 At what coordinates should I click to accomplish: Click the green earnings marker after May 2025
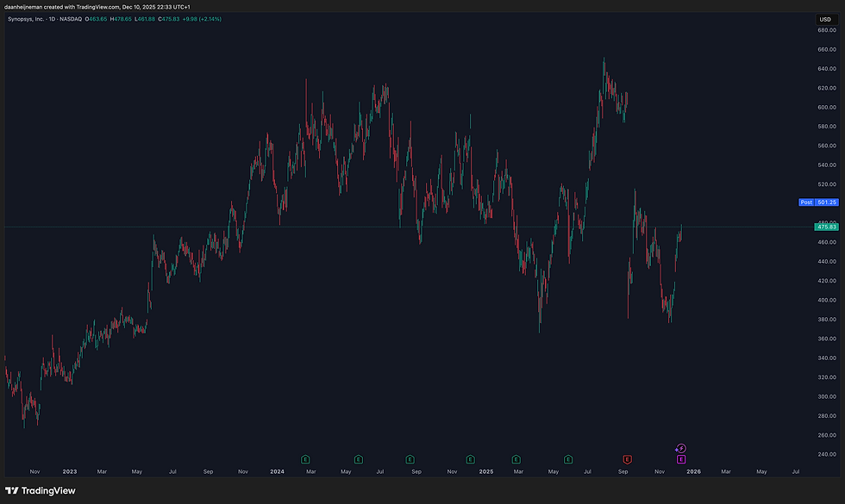click(x=568, y=459)
